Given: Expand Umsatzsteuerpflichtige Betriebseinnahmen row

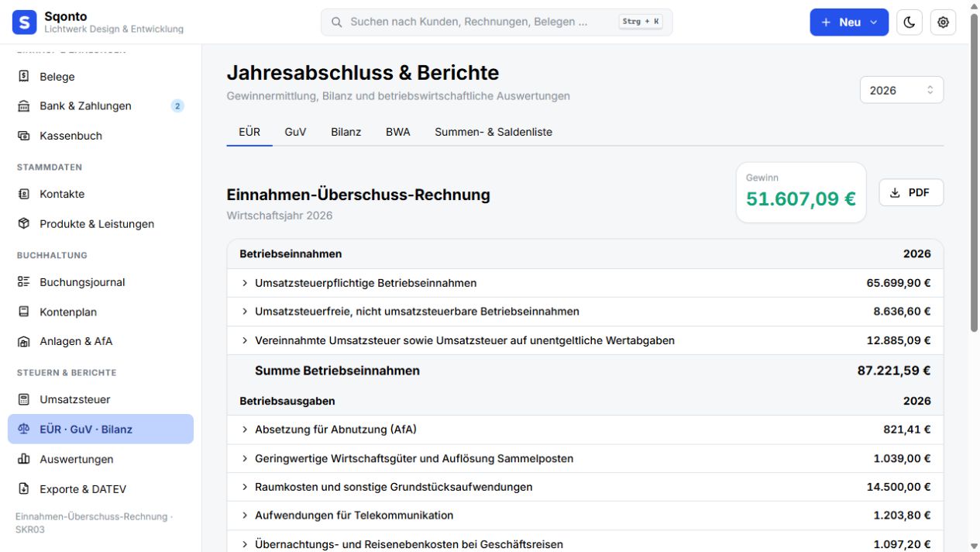Looking at the screenshot, I should click(586, 283).
